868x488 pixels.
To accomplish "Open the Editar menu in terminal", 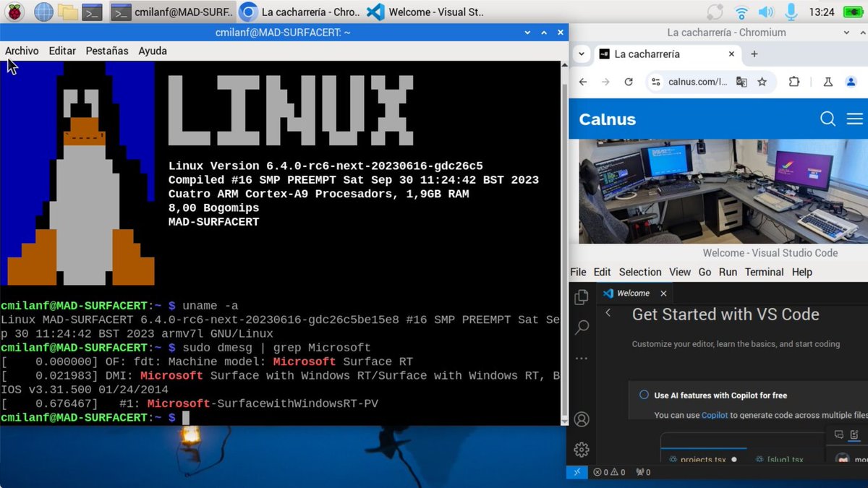I will [62, 51].
